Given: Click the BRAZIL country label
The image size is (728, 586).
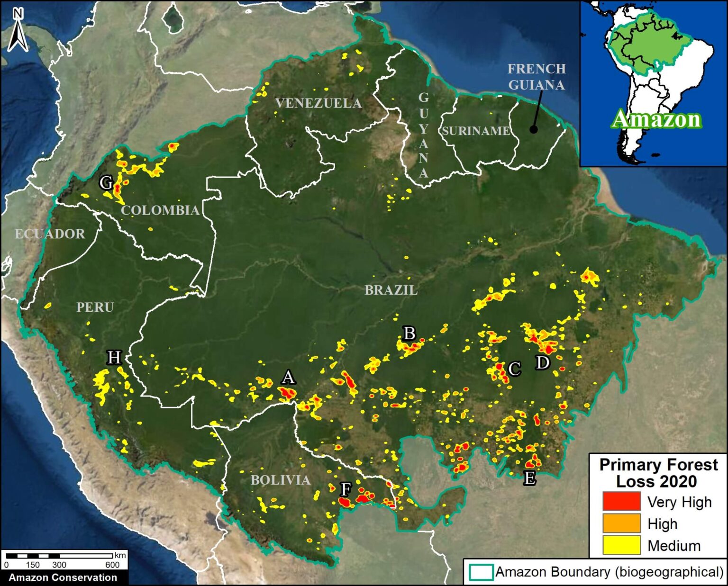Looking at the screenshot, I should (391, 290).
